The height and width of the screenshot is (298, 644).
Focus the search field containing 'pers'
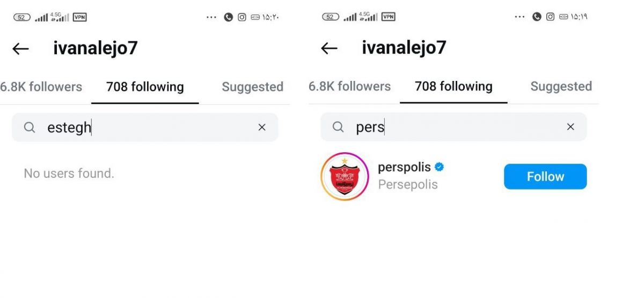453,127
